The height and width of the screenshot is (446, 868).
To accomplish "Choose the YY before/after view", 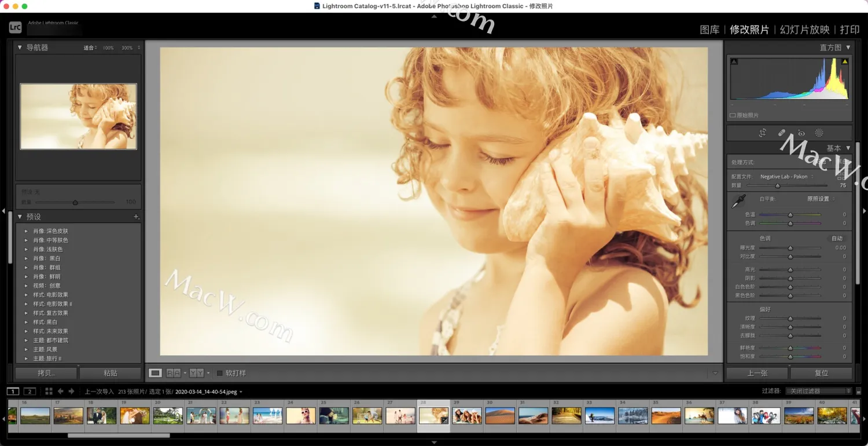I will pos(197,373).
